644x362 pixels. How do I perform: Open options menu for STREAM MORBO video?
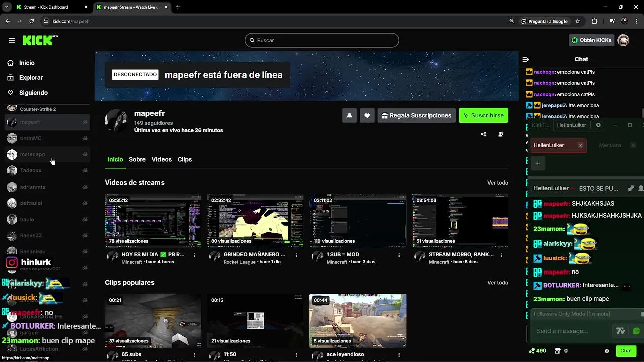point(502,255)
